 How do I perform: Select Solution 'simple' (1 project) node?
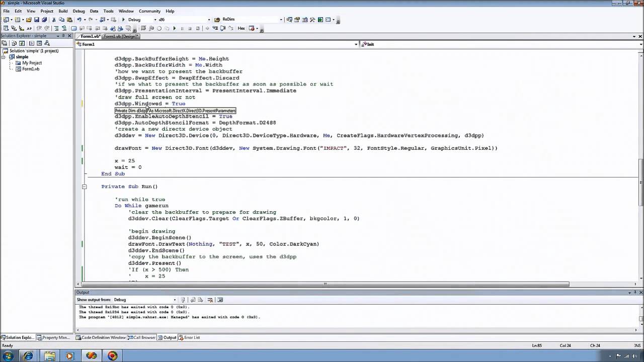click(34, 51)
